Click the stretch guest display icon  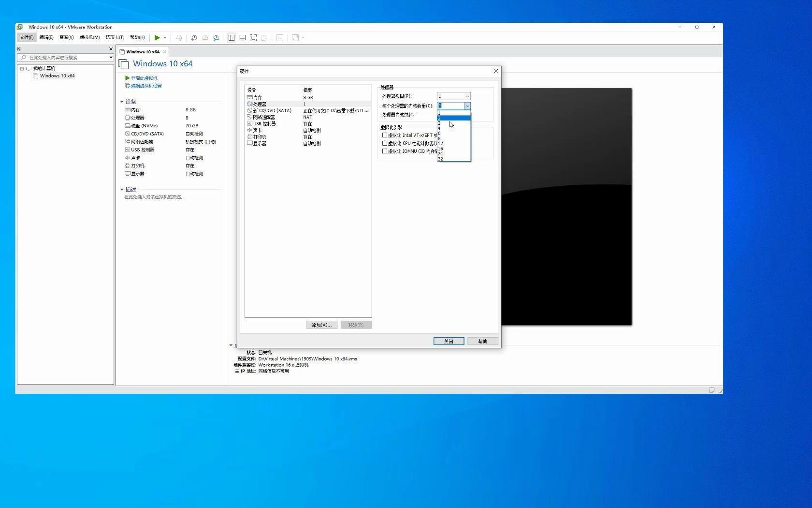295,38
